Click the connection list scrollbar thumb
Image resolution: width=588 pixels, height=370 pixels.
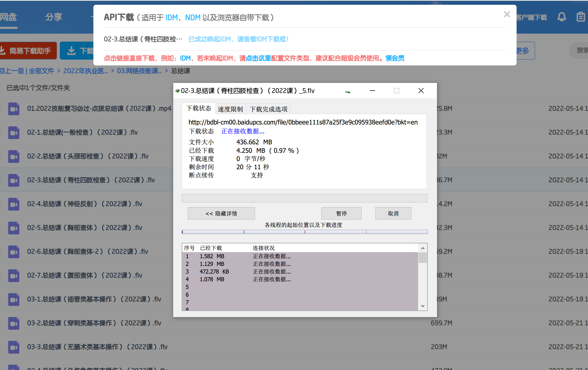[x=422, y=258]
